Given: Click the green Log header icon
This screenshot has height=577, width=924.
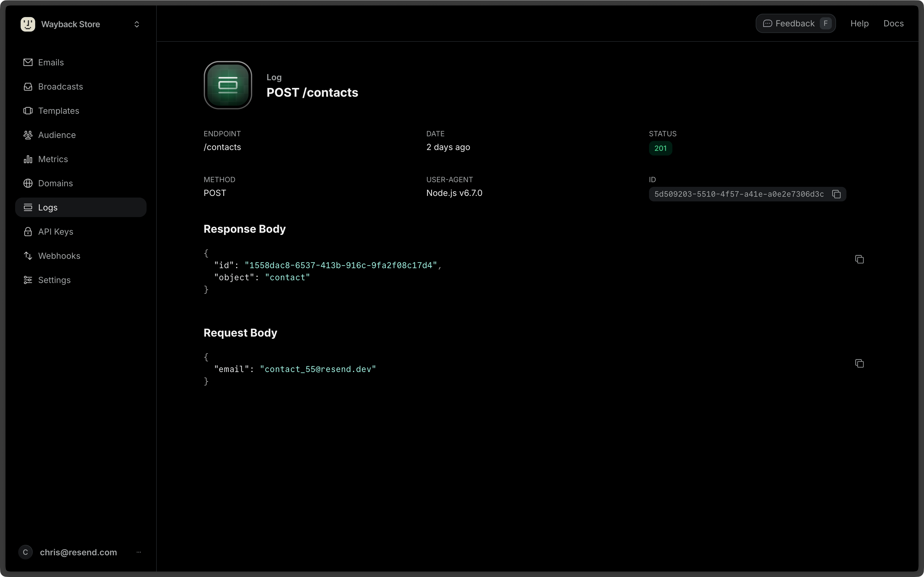Looking at the screenshot, I should click(x=228, y=85).
